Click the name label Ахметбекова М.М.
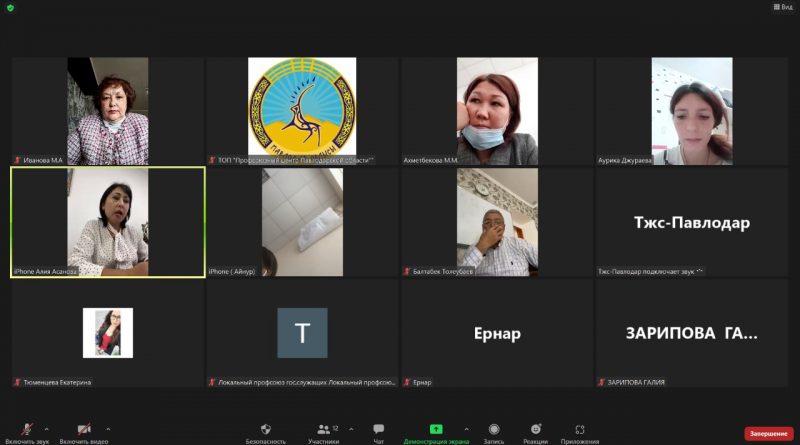Image resolution: width=800 pixels, height=445 pixels. [x=431, y=160]
